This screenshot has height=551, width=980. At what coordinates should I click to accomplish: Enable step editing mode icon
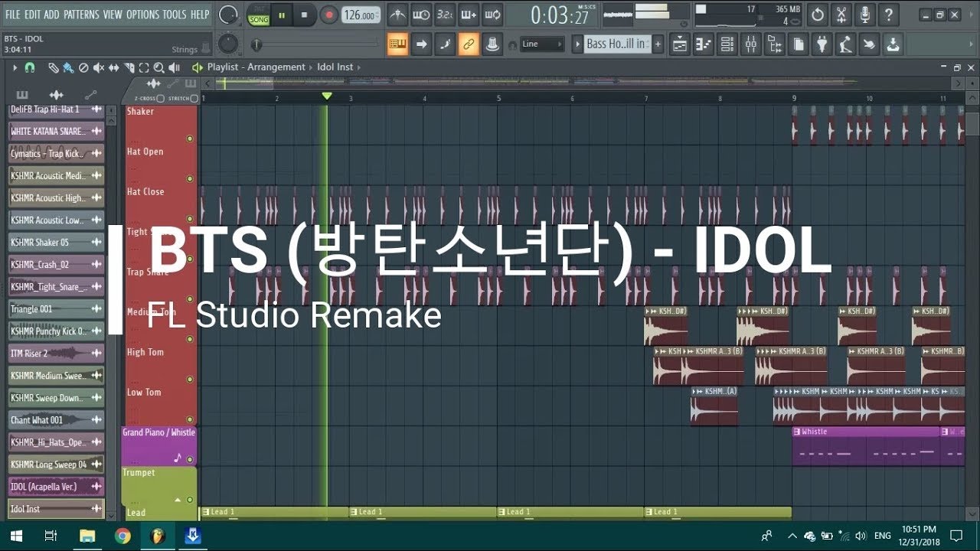point(469,15)
